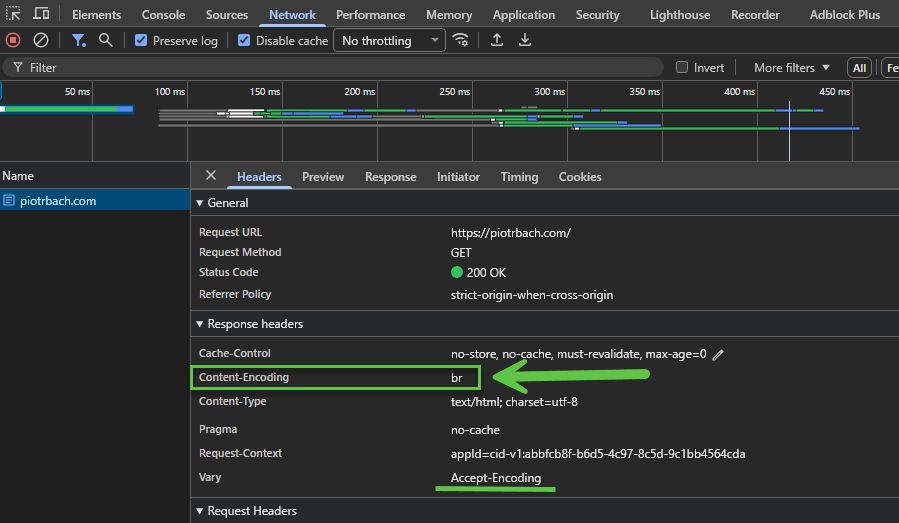Image resolution: width=899 pixels, height=523 pixels.
Task: Select the piotrbach.com request row
Action: (x=95, y=200)
